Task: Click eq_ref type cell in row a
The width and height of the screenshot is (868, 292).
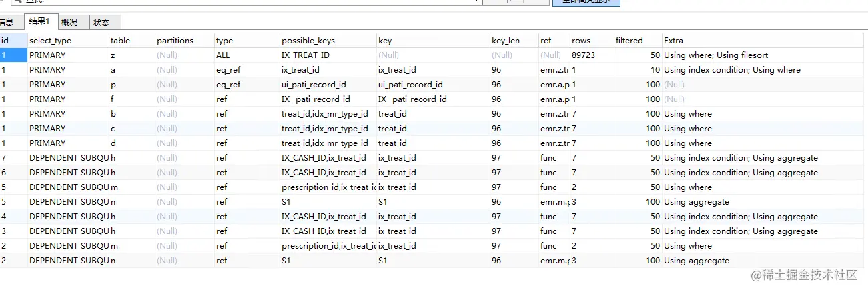Action: [246, 69]
